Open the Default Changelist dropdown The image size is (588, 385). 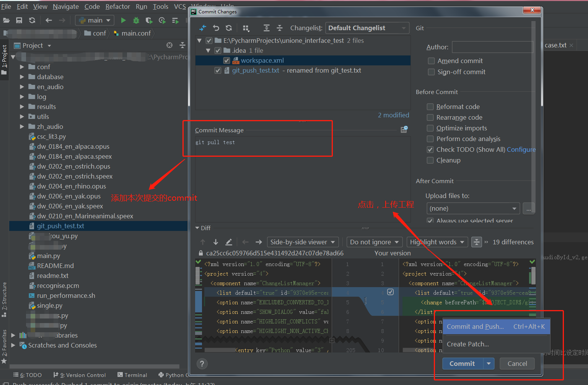pyautogui.click(x=367, y=28)
